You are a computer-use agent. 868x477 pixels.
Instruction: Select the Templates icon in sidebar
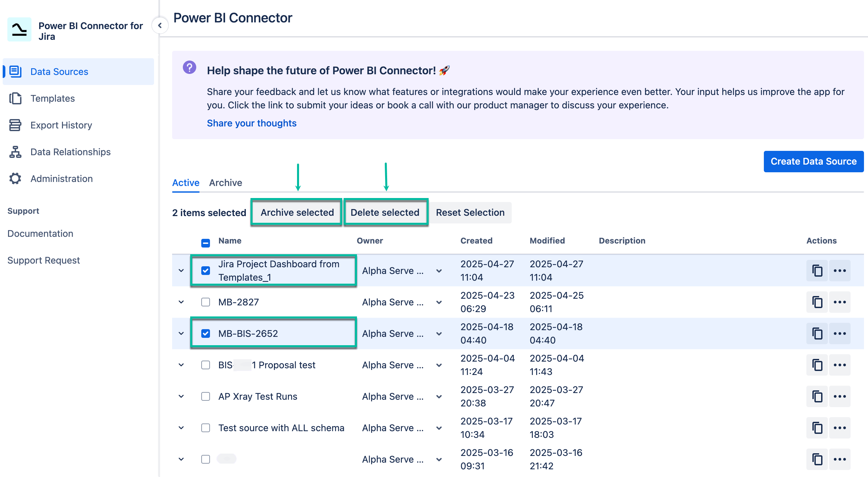tap(15, 98)
